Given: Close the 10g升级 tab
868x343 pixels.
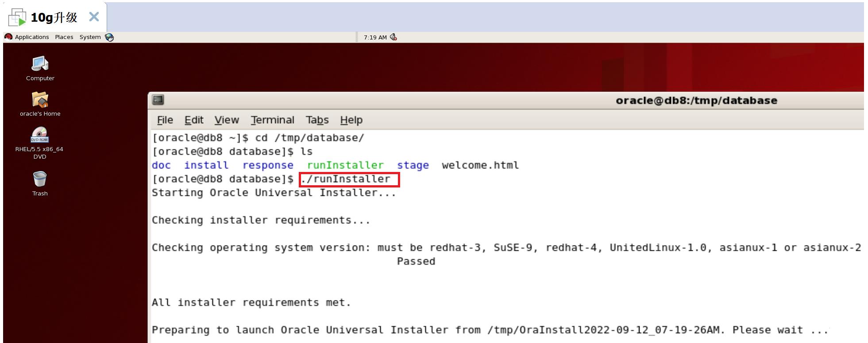Looking at the screenshot, I should [94, 17].
